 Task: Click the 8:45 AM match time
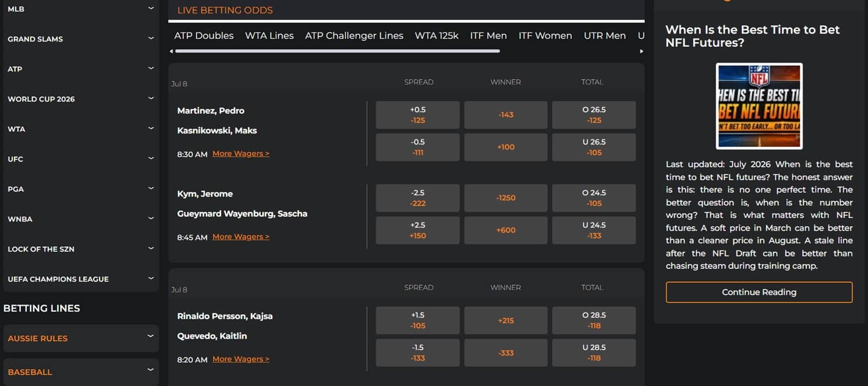click(192, 237)
